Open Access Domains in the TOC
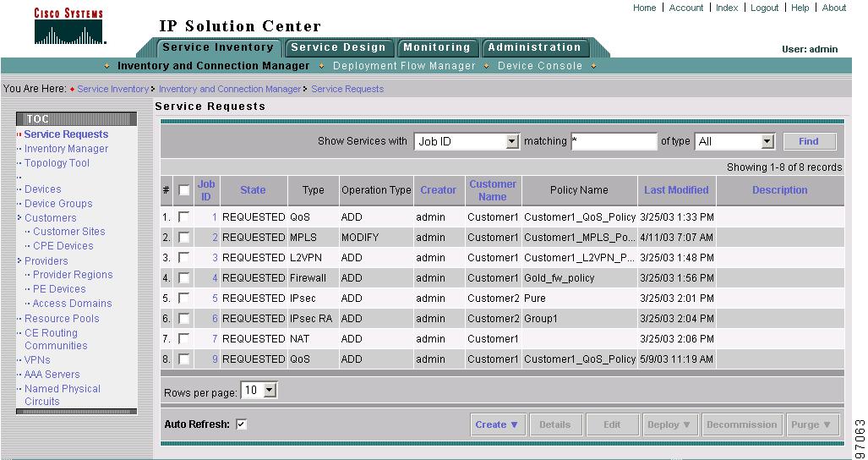 pos(72,304)
